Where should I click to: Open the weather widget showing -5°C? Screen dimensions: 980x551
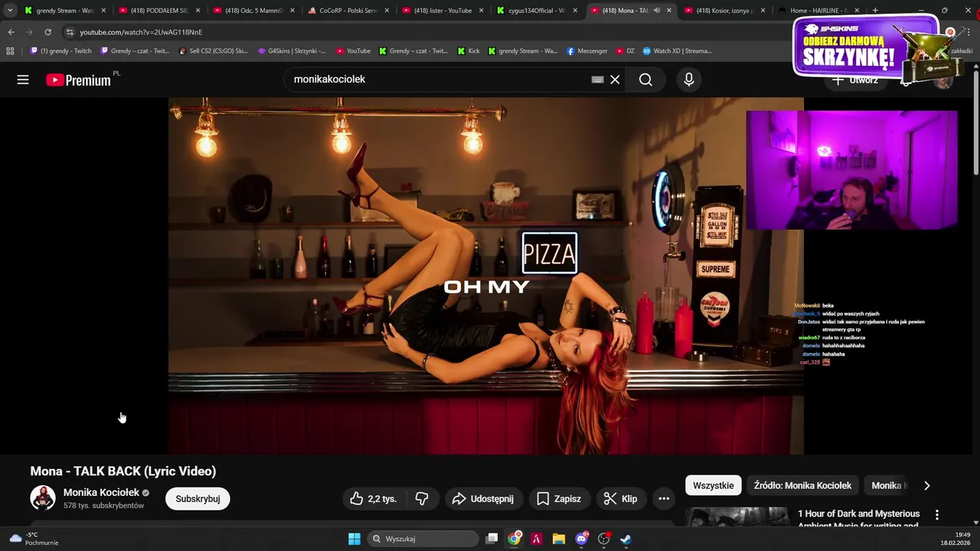pos(34,539)
